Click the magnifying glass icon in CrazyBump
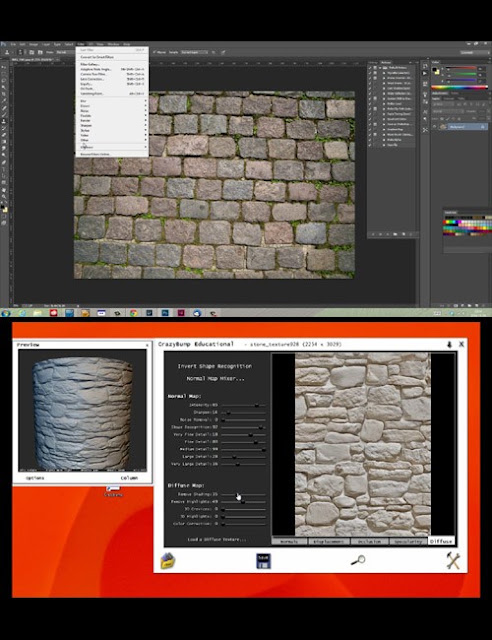 [358, 560]
